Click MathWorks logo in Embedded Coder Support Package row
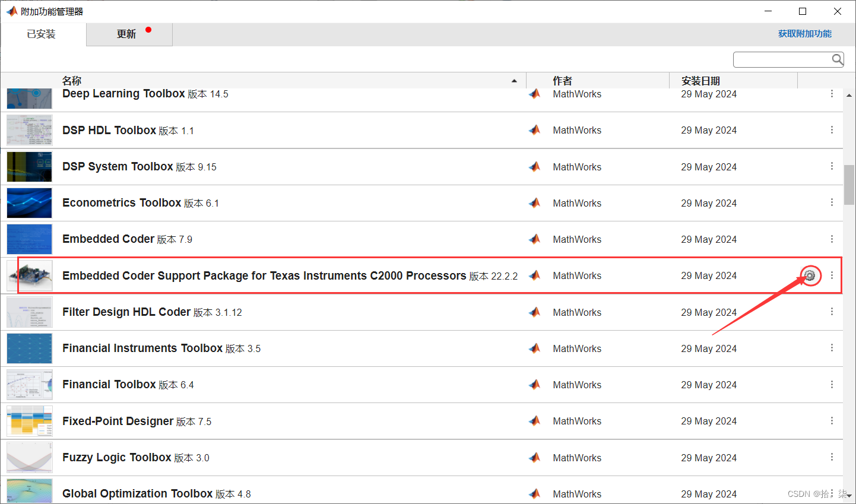This screenshot has height=504, width=856. coord(535,275)
